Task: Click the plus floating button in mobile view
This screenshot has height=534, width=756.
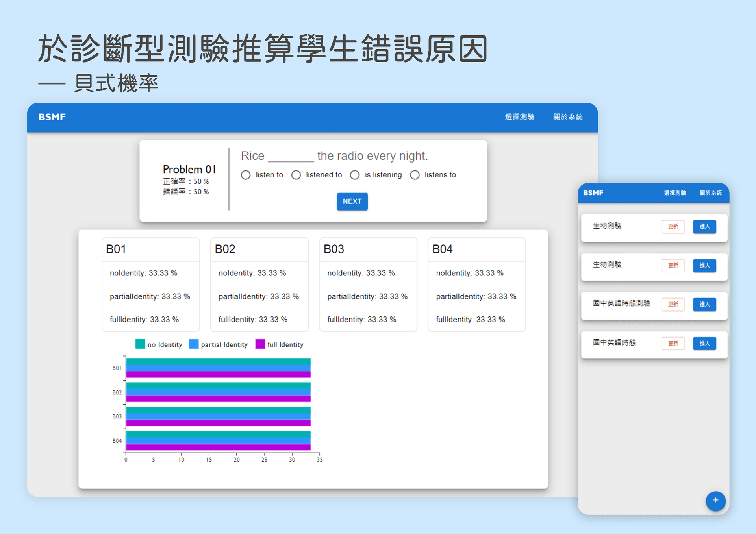Action: (715, 501)
